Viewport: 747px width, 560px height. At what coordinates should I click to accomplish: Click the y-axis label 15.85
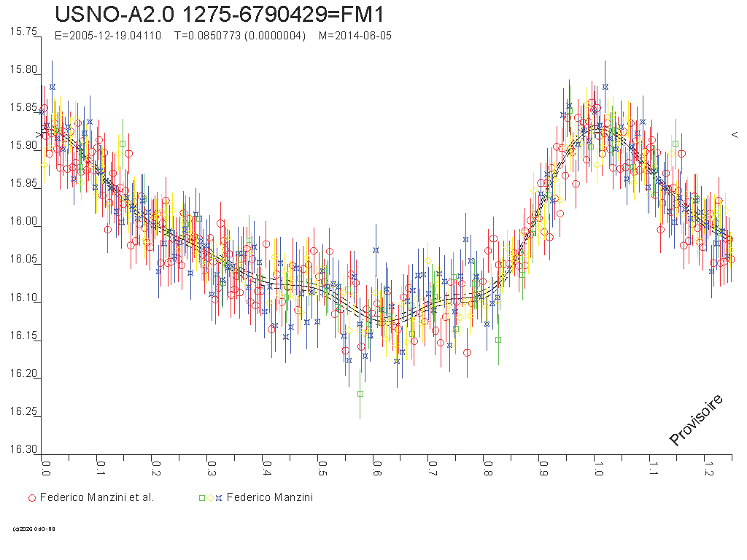point(23,107)
